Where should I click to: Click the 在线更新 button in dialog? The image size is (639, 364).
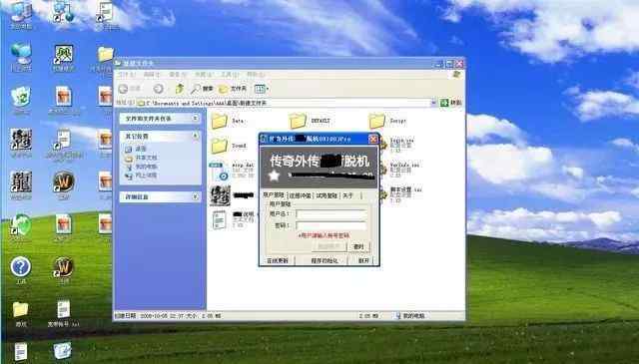click(278, 260)
